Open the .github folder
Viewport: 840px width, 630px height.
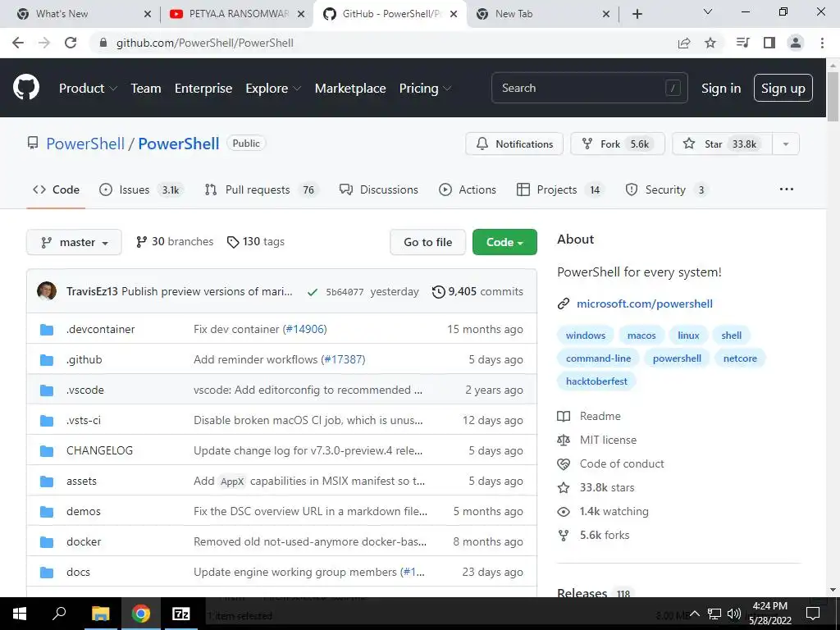tap(84, 359)
